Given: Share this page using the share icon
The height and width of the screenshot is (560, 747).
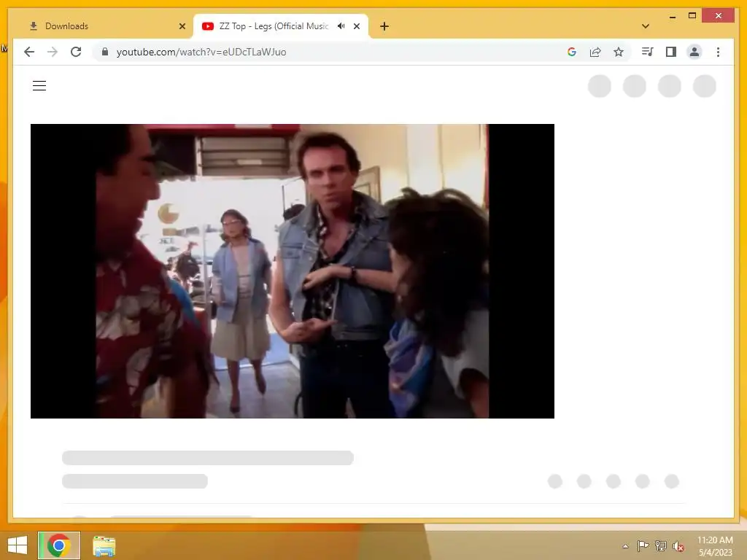Looking at the screenshot, I should point(595,52).
